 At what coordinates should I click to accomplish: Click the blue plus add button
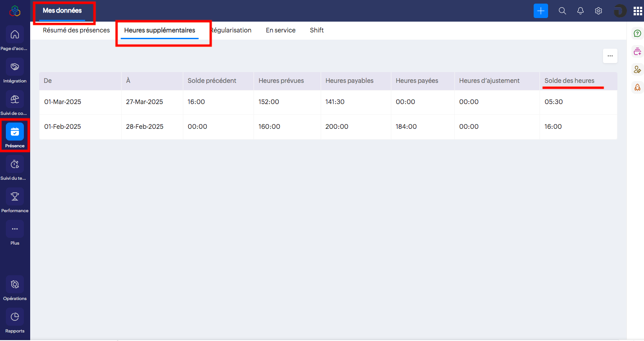tap(540, 11)
